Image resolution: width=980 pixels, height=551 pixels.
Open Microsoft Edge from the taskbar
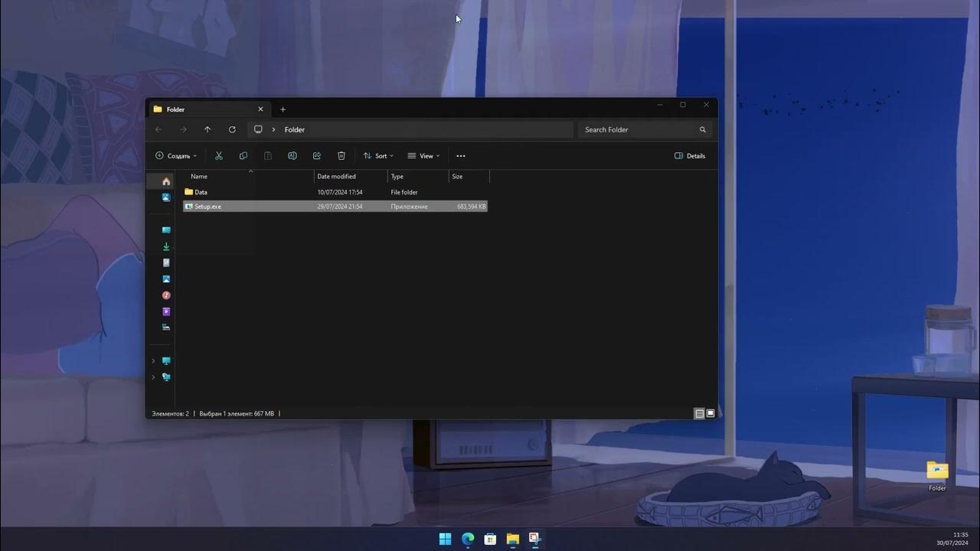(468, 539)
